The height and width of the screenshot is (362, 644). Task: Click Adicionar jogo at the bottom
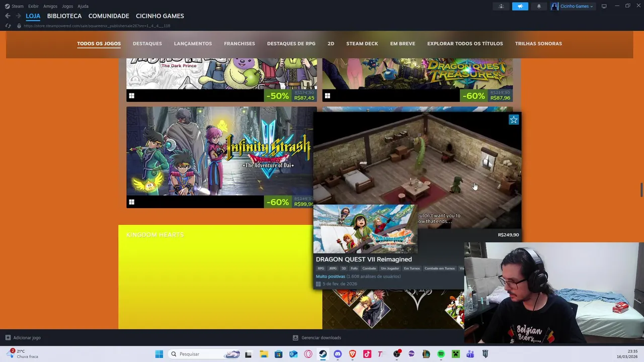[23, 338]
